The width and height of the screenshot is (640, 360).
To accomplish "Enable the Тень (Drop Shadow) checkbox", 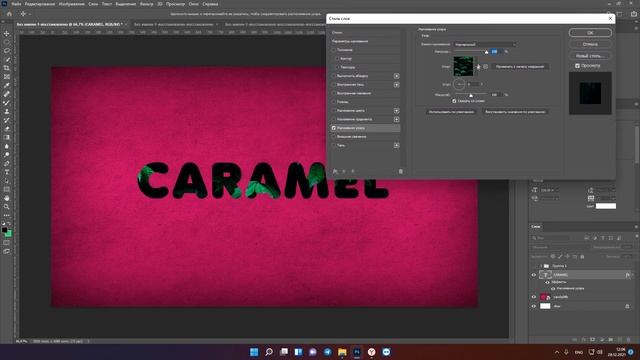I will click(334, 145).
